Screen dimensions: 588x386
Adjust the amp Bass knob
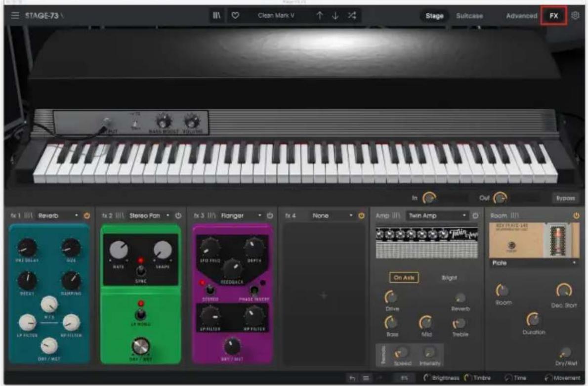click(x=391, y=323)
